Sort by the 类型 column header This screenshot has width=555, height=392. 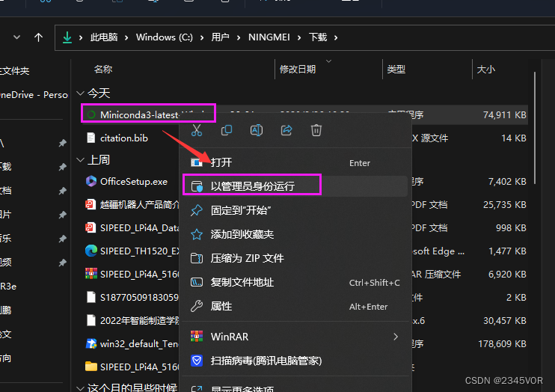396,69
